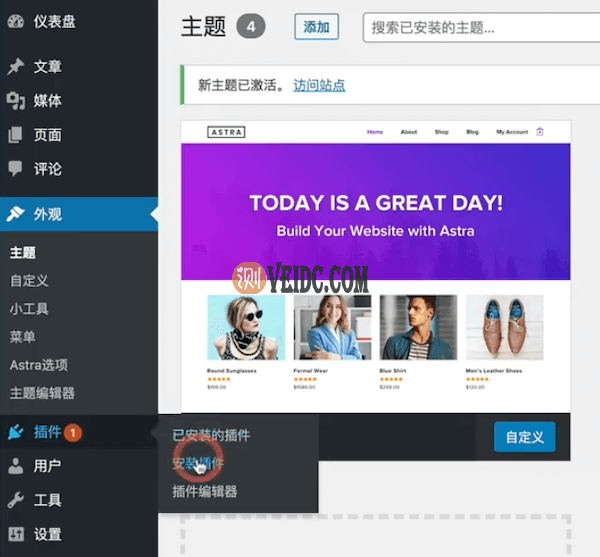Choose 安装插件 in flyout menu
600x557 pixels.
[198, 463]
